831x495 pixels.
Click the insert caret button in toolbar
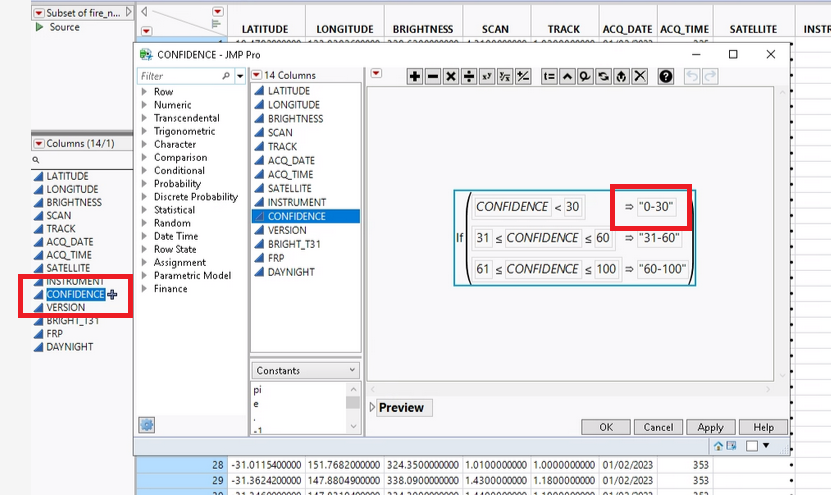point(567,76)
